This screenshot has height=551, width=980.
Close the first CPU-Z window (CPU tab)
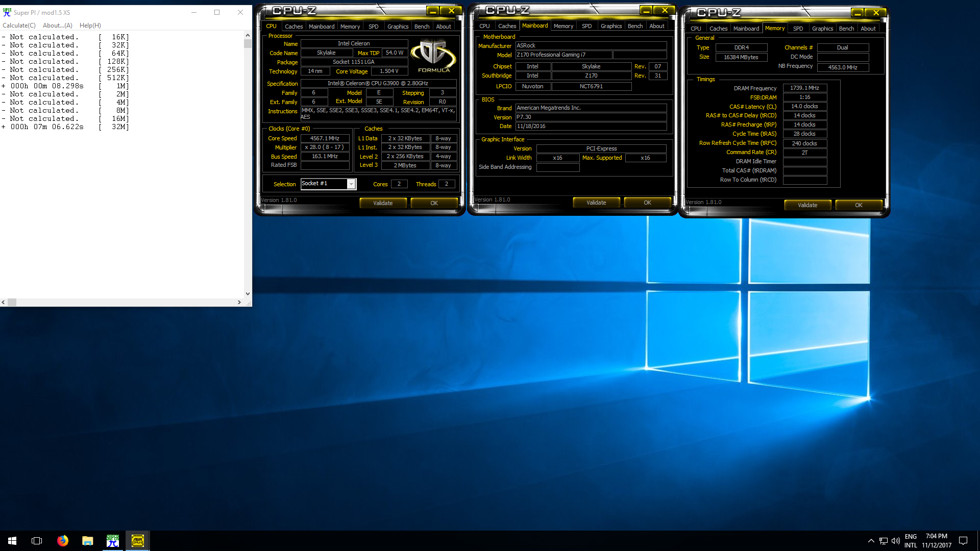(x=451, y=11)
